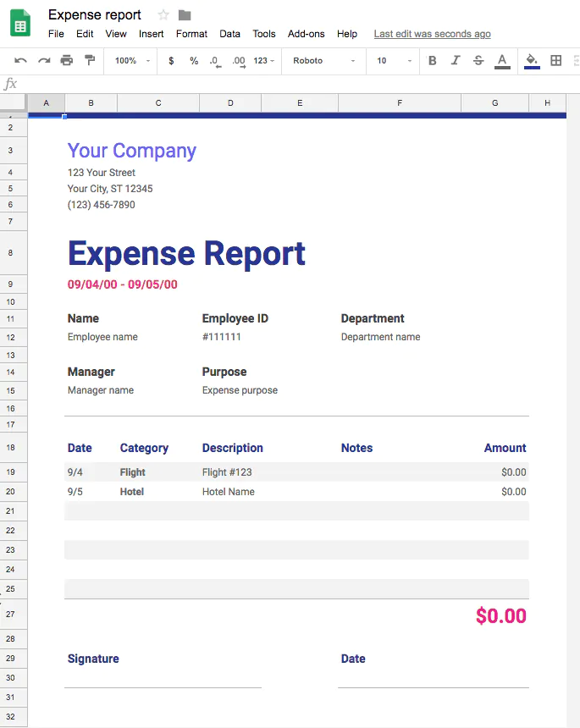Star the Expense report document

[x=163, y=15]
